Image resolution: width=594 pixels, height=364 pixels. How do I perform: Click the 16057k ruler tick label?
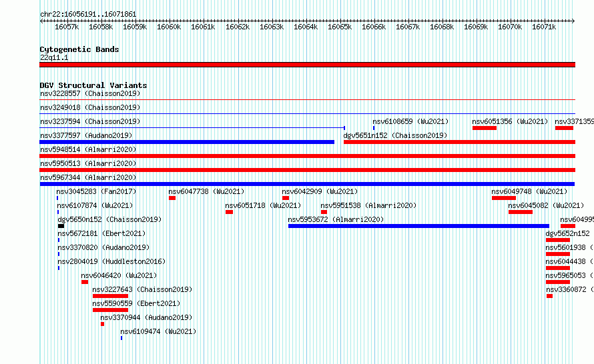pyautogui.click(x=67, y=27)
